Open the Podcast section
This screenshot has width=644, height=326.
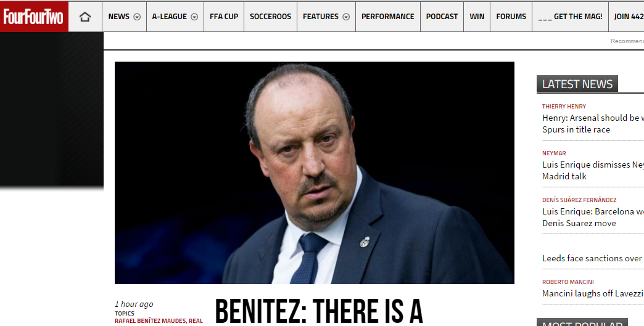[442, 17]
